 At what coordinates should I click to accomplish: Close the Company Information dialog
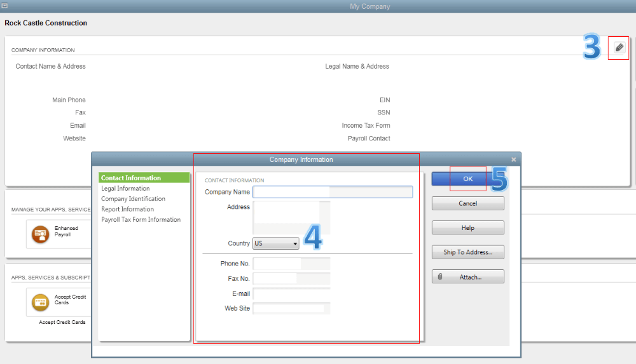[513, 159]
